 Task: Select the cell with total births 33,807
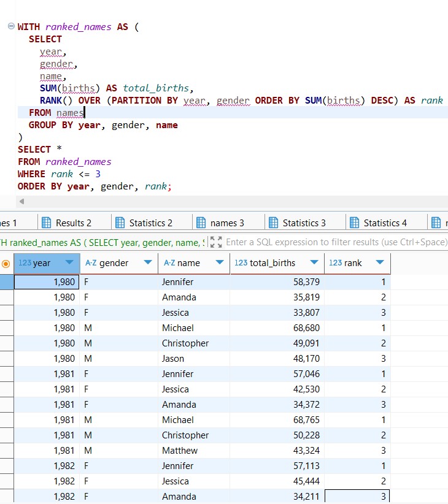click(277, 313)
